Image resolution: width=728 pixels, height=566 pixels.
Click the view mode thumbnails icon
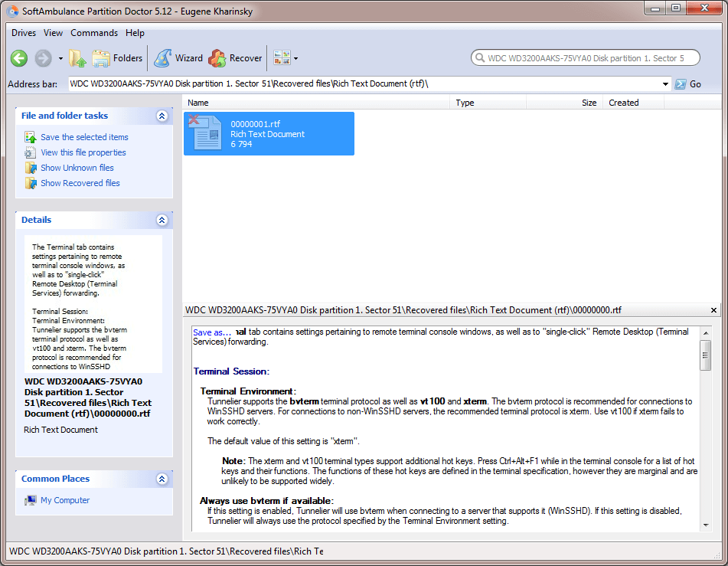coord(282,58)
